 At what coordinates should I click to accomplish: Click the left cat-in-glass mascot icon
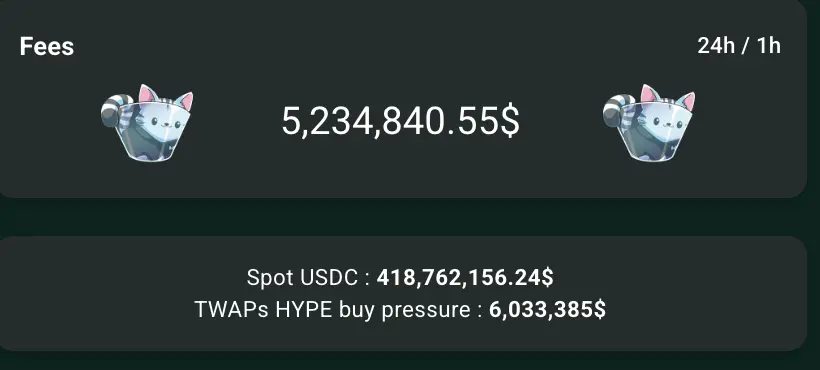pos(147,122)
